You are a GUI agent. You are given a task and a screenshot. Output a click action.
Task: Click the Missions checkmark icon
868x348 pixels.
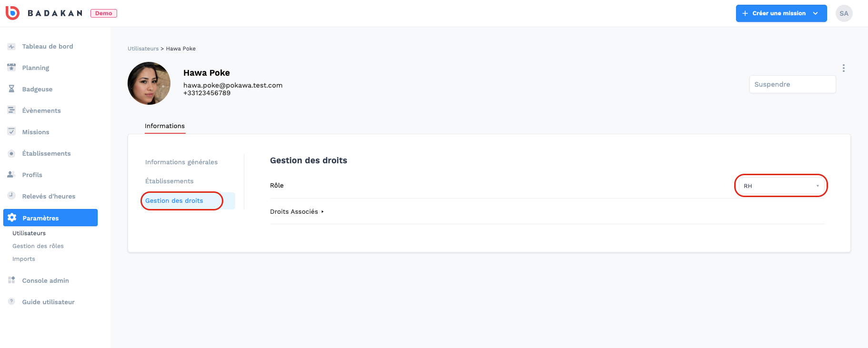point(11,131)
